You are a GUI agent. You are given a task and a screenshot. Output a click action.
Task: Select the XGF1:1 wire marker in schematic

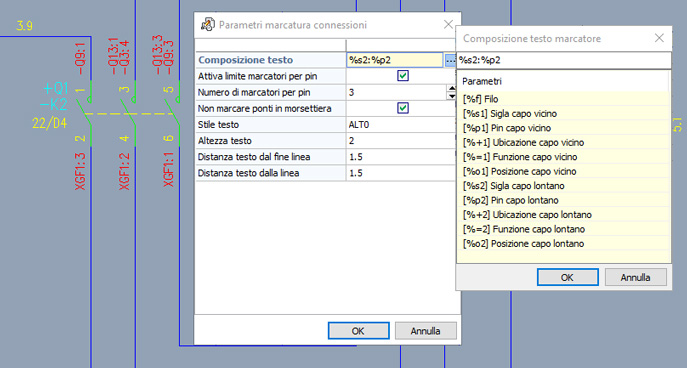tap(169, 170)
